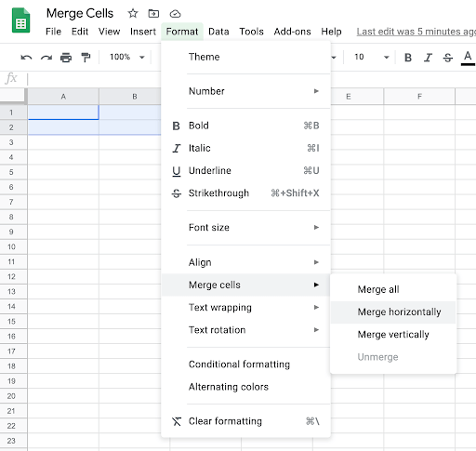Open the text color picker
This screenshot has height=451, width=476.
(x=468, y=58)
